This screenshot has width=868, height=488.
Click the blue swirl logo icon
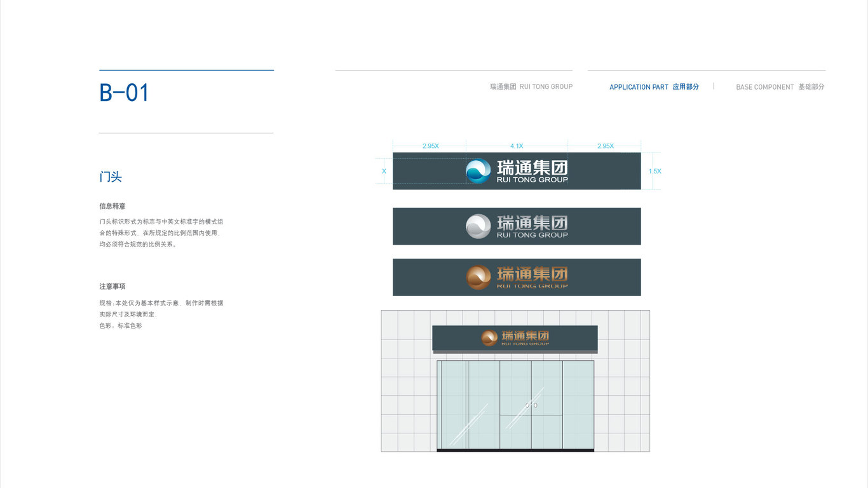coord(478,172)
